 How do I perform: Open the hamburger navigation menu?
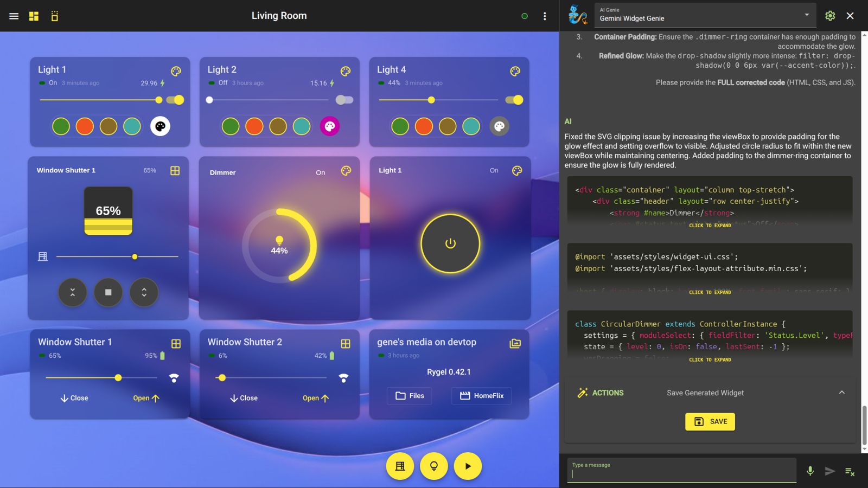(x=14, y=16)
